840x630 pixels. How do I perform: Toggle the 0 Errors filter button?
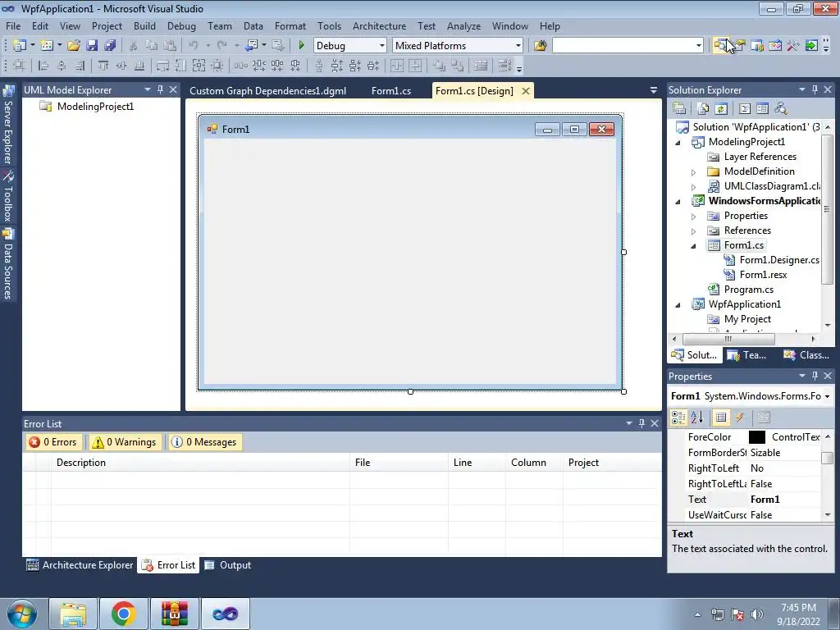[x=53, y=442]
